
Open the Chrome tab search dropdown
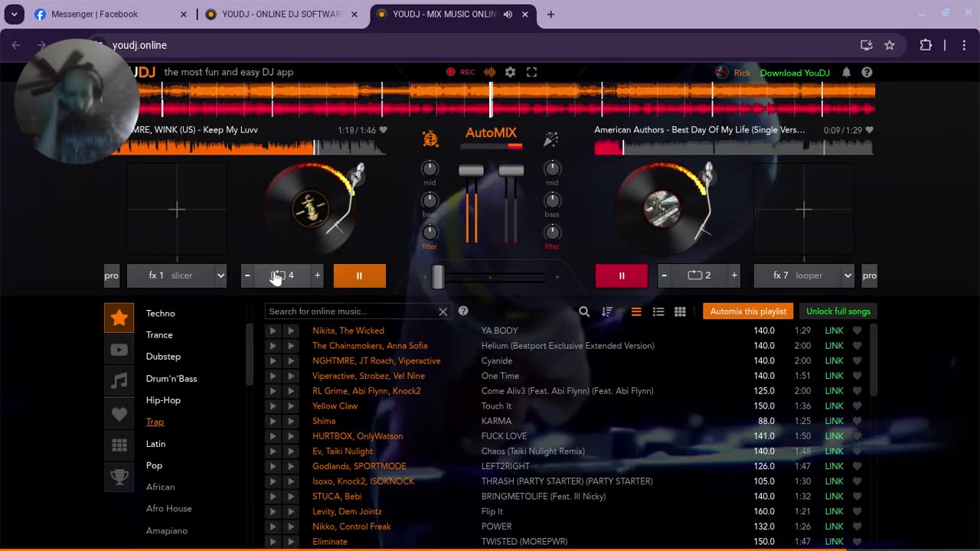14,14
